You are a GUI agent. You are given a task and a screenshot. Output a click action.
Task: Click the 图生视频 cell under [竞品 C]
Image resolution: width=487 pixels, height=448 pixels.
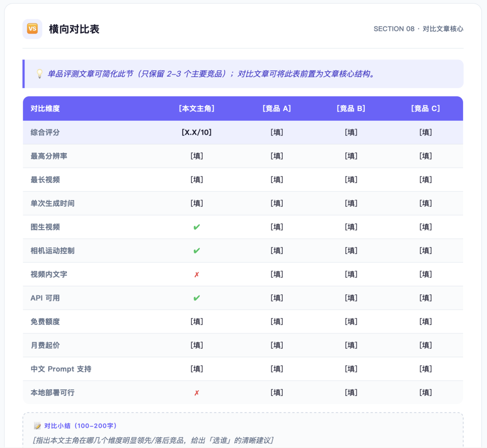(426, 227)
